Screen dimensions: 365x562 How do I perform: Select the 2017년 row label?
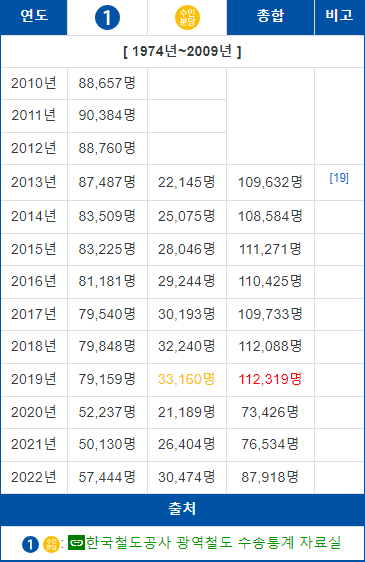click(x=34, y=314)
